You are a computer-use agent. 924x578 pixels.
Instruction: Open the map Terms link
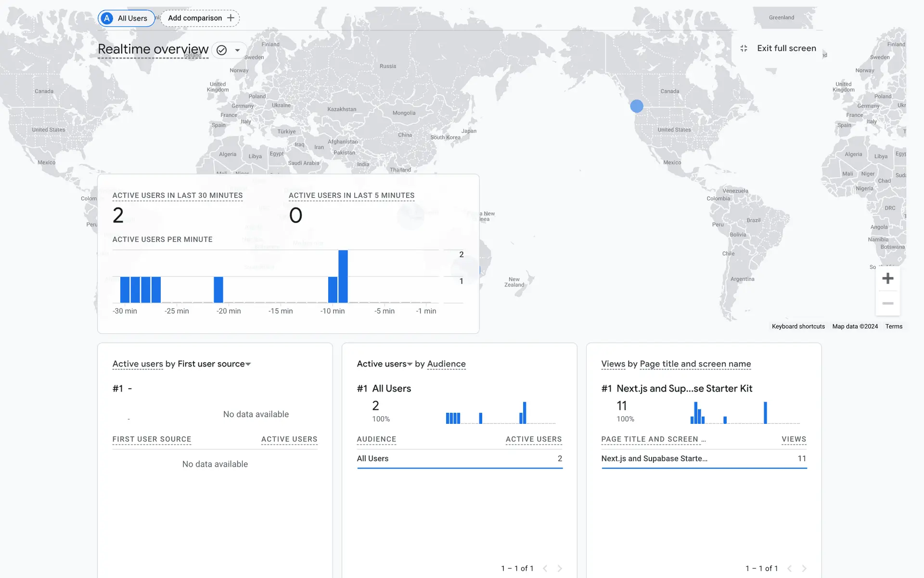click(894, 327)
